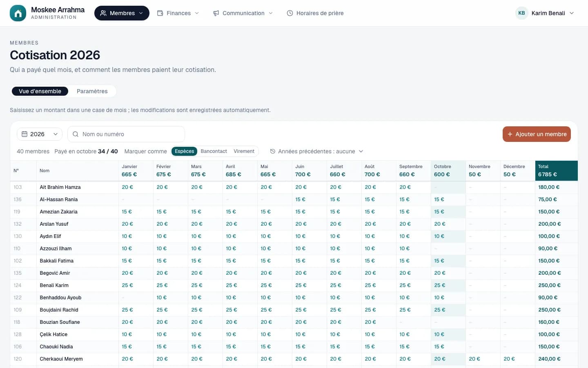The image size is (588, 368).
Task: Switch to Vue d'ensemble tab
Action: tap(40, 91)
